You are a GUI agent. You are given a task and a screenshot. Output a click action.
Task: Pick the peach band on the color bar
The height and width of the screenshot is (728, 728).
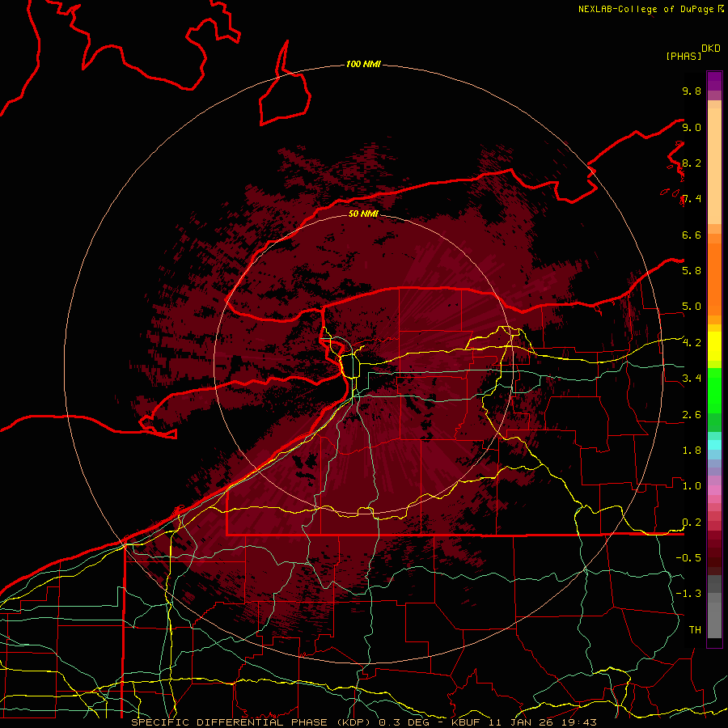(714, 166)
